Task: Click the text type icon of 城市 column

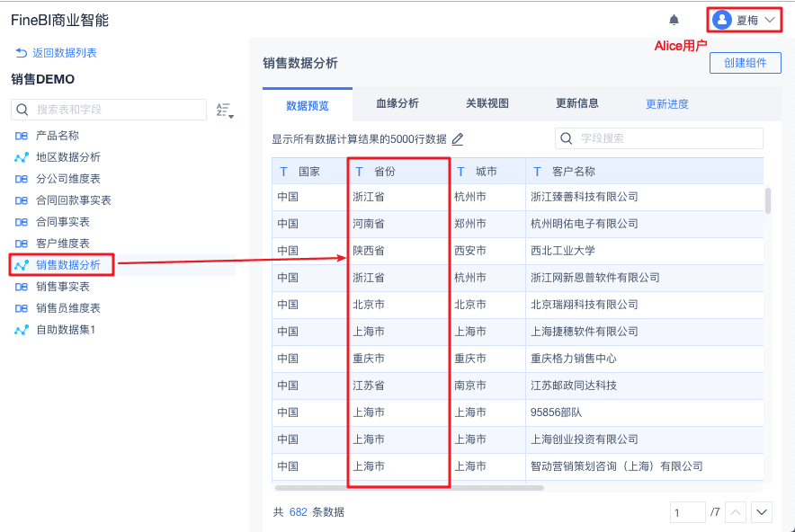Action: [460, 172]
